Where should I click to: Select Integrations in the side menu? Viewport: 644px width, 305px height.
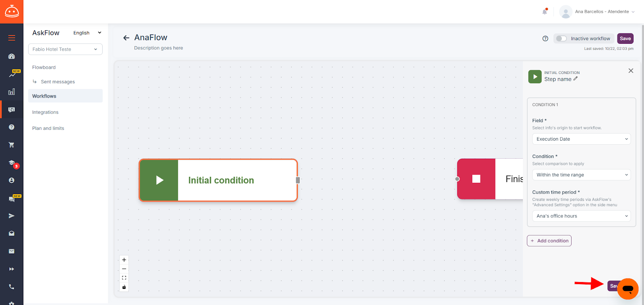[x=45, y=112]
